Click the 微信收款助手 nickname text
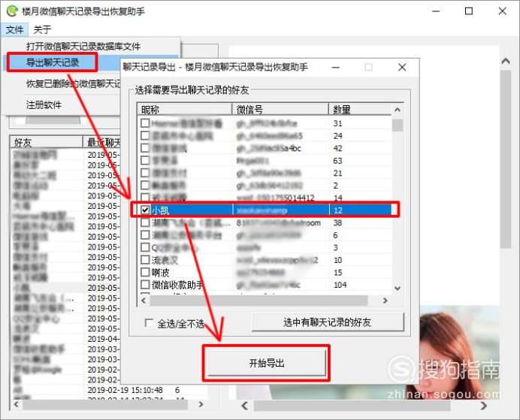The image size is (520, 420). [x=177, y=285]
